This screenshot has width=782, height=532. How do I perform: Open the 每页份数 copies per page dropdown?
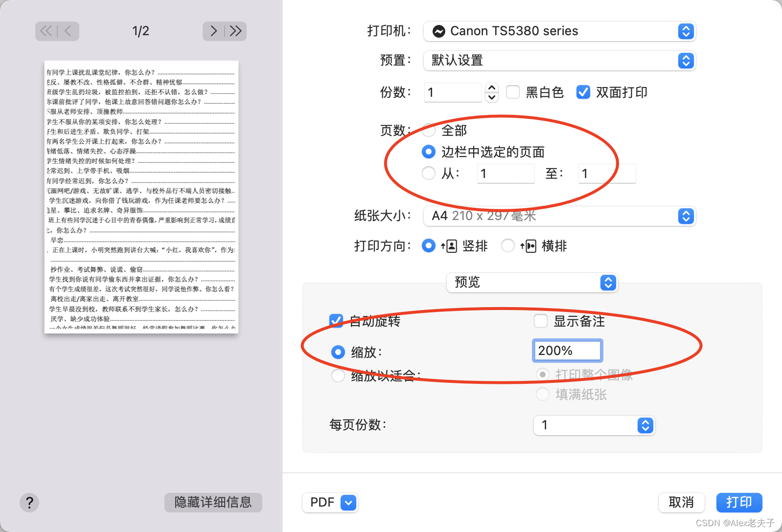point(594,425)
